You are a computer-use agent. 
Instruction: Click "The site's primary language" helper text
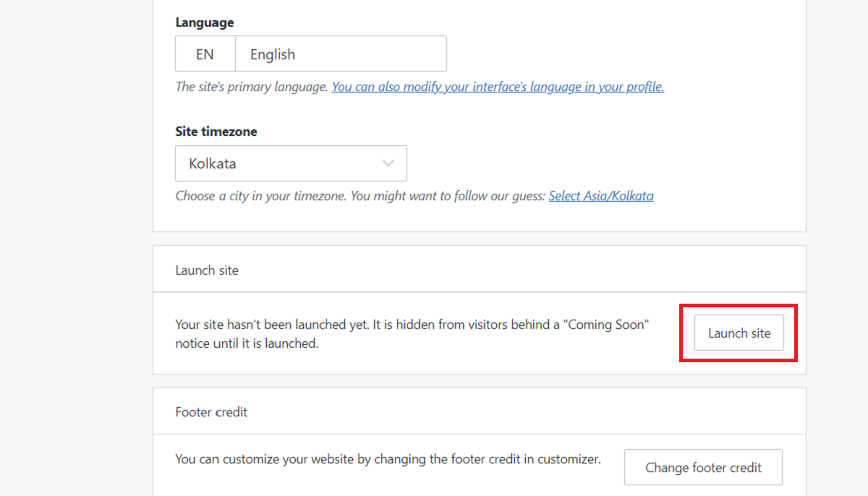[x=252, y=87]
